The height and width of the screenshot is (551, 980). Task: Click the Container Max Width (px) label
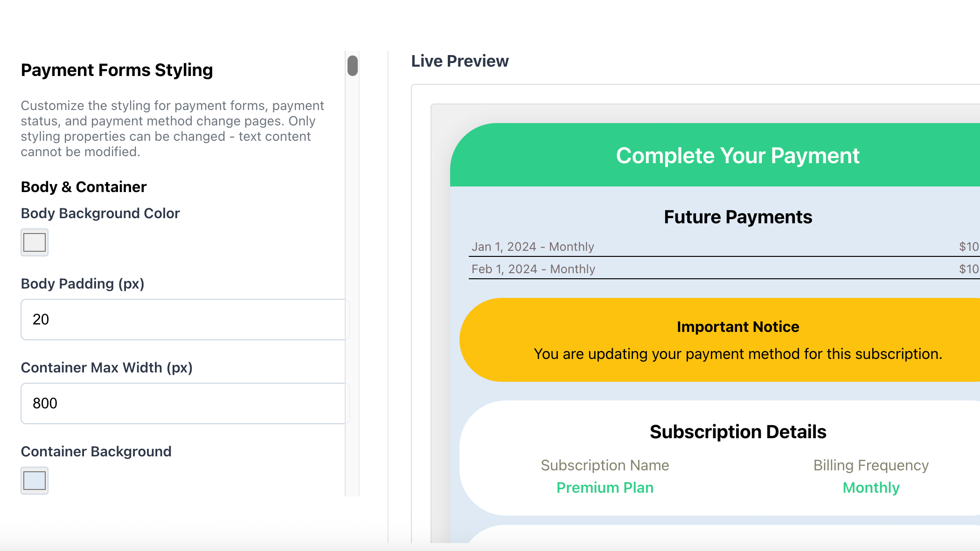107,367
